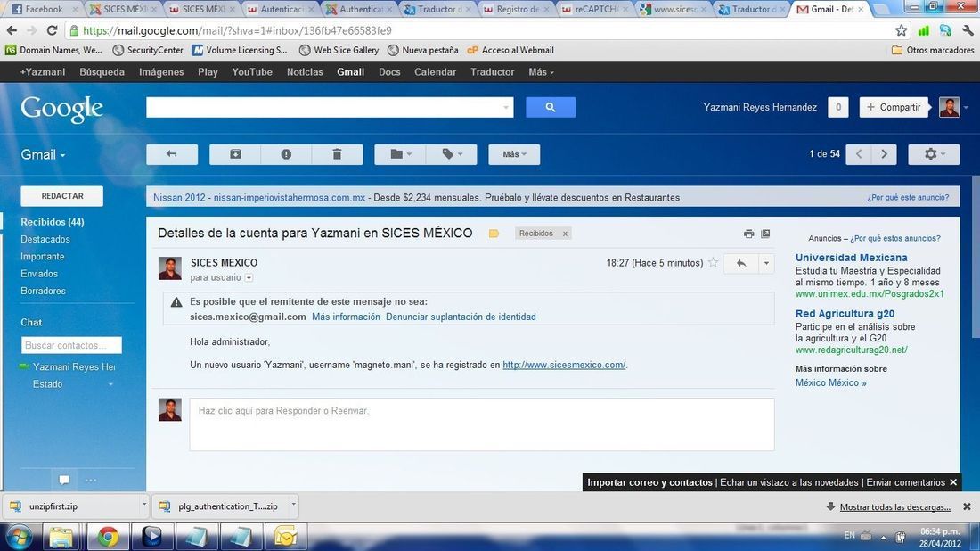Screen dimensions: 980x551
Task: Open Enviados folder
Action: pos(39,274)
